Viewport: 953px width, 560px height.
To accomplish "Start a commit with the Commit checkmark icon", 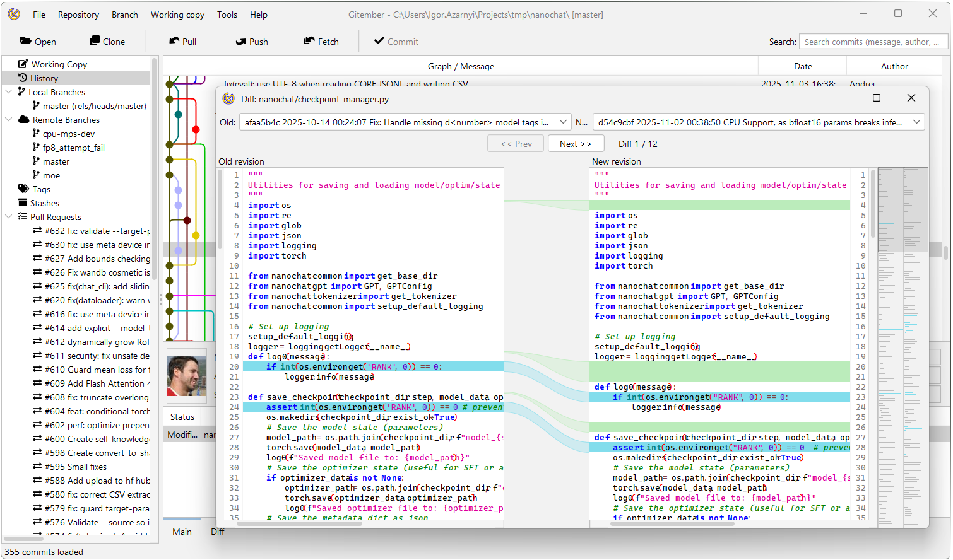I will click(x=377, y=42).
